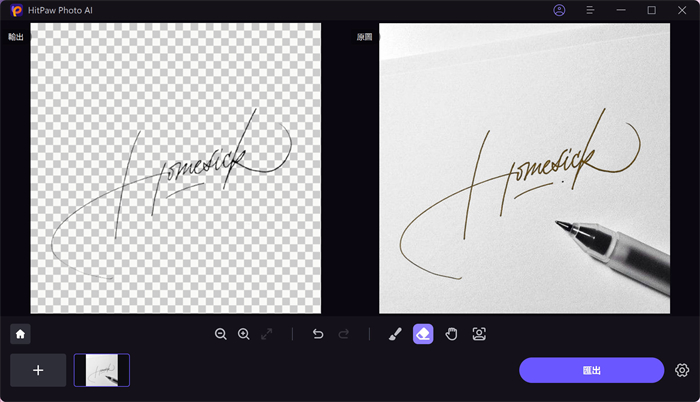Click the subject detection portrait icon
The image size is (700, 402).
[479, 334]
